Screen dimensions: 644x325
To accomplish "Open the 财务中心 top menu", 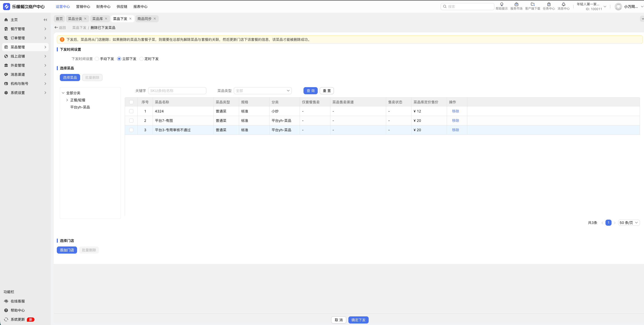I will tap(103, 7).
